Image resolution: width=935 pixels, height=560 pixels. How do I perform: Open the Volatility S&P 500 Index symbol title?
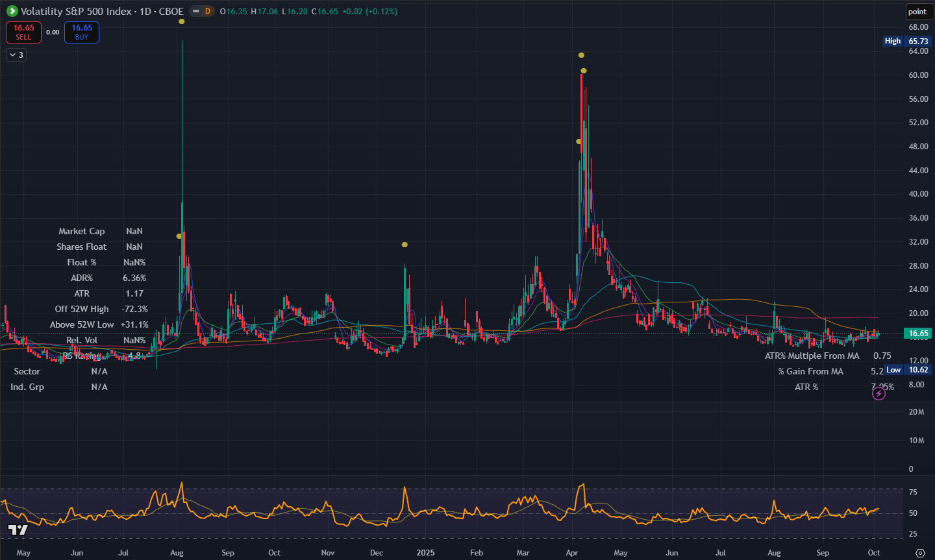tap(102, 11)
